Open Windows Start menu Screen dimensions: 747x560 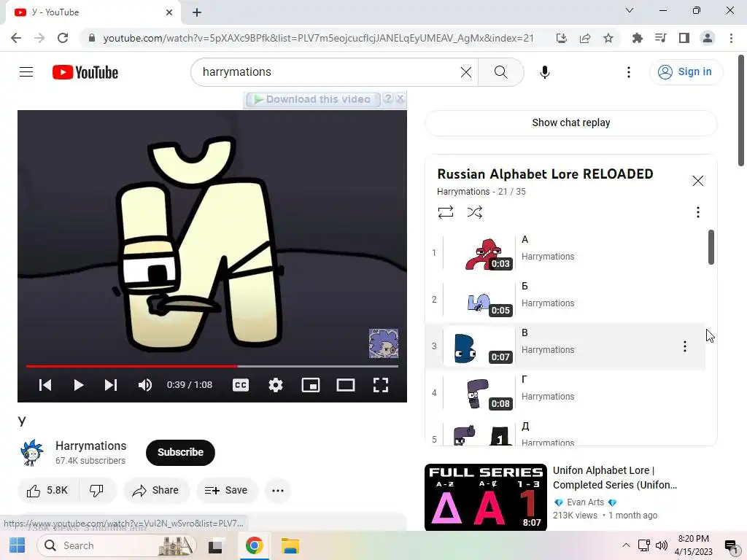[x=18, y=545]
